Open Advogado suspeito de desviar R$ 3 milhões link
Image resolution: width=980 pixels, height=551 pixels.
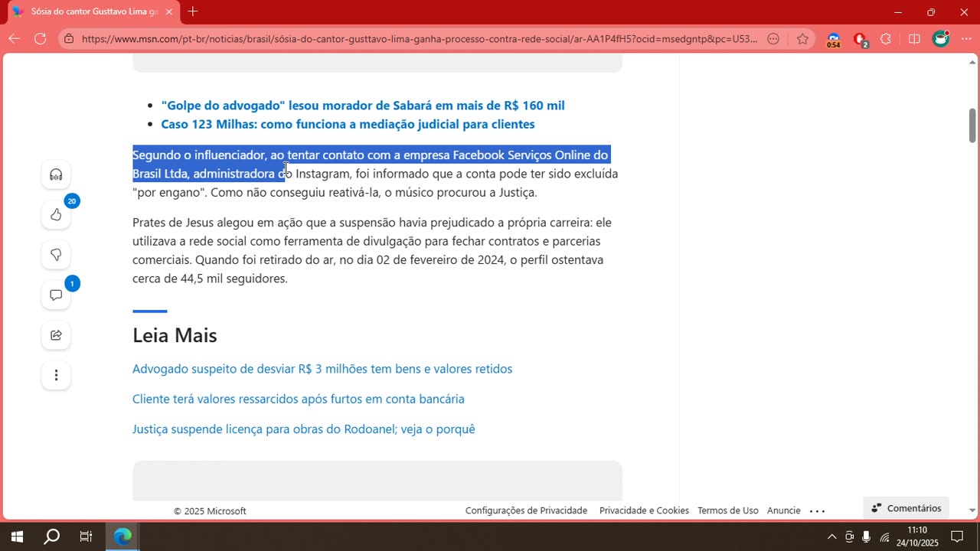pos(322,369)
